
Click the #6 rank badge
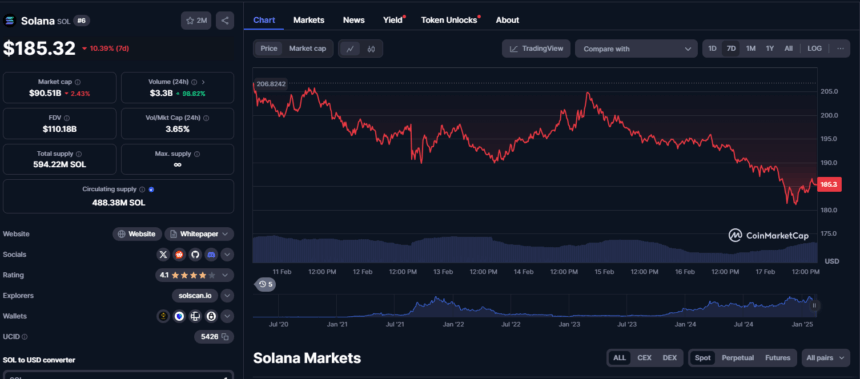tap(82, 21)
